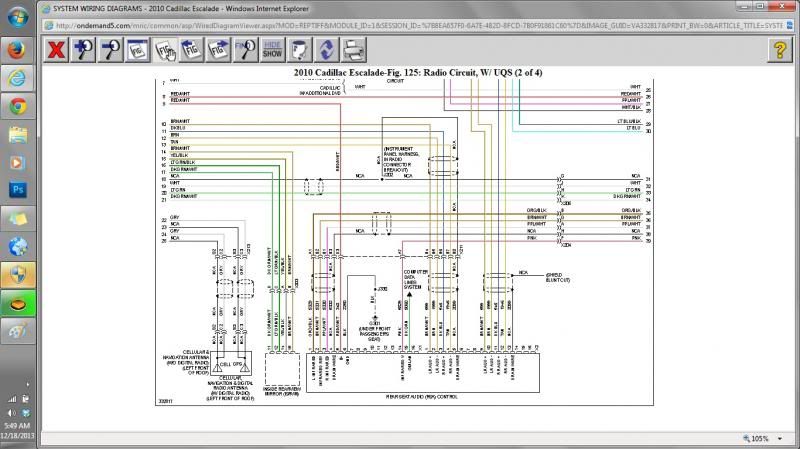Toggle Hide/Show wires button
This screenshot has width=800, height=449.
[272, 50]
